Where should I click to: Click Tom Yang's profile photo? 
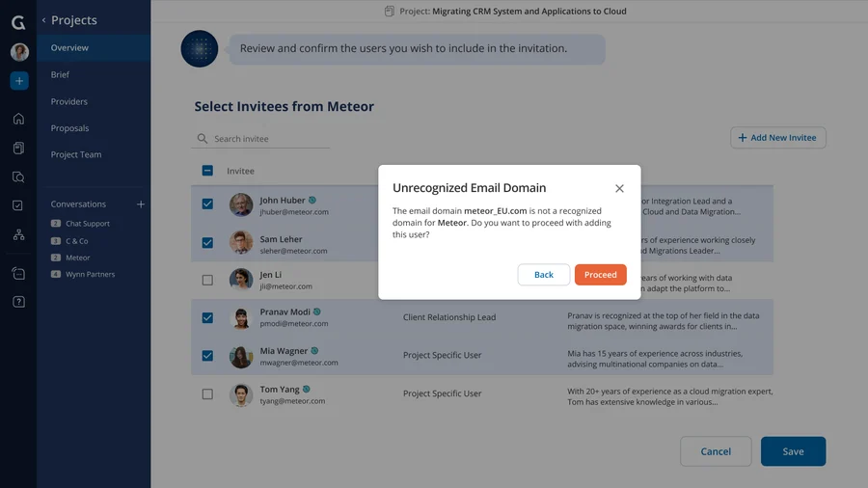(241, 395)
